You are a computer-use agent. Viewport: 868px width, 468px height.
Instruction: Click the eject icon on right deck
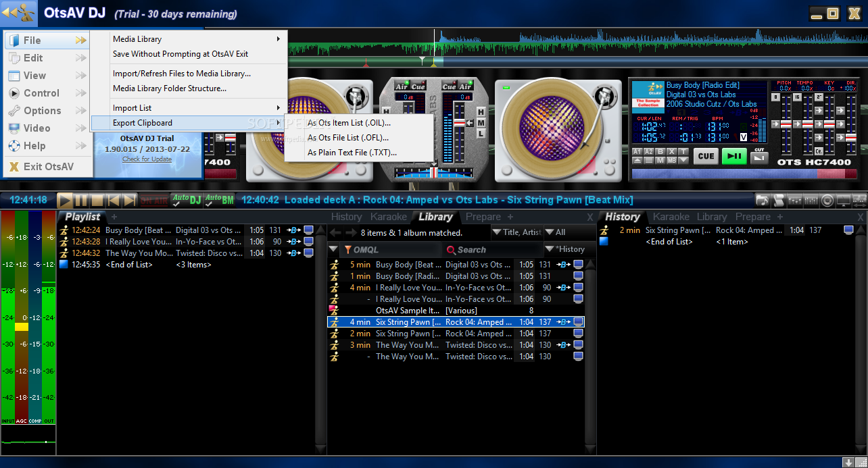pyautogui.click(x=637, y=161)
